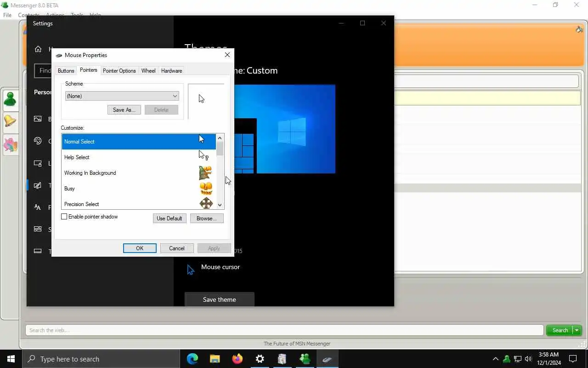588x368 pixels.
Task: Open Background settings picture icon
Action: coord(38,119)
